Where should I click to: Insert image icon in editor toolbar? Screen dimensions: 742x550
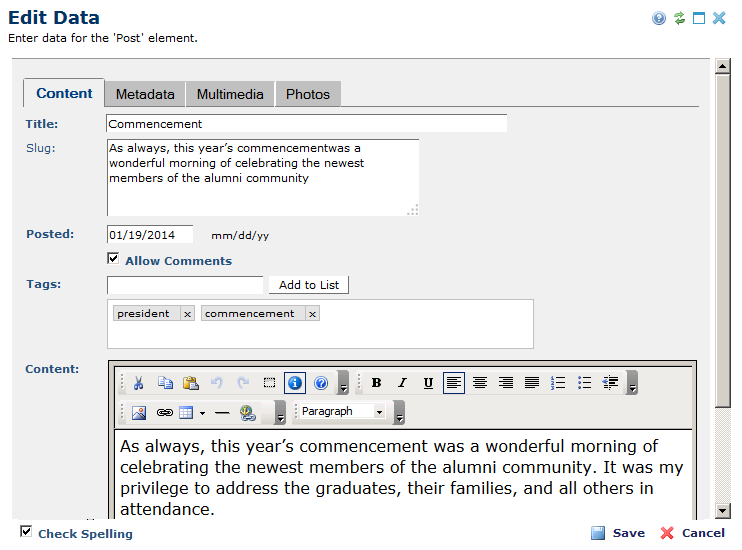click(139, 413)
